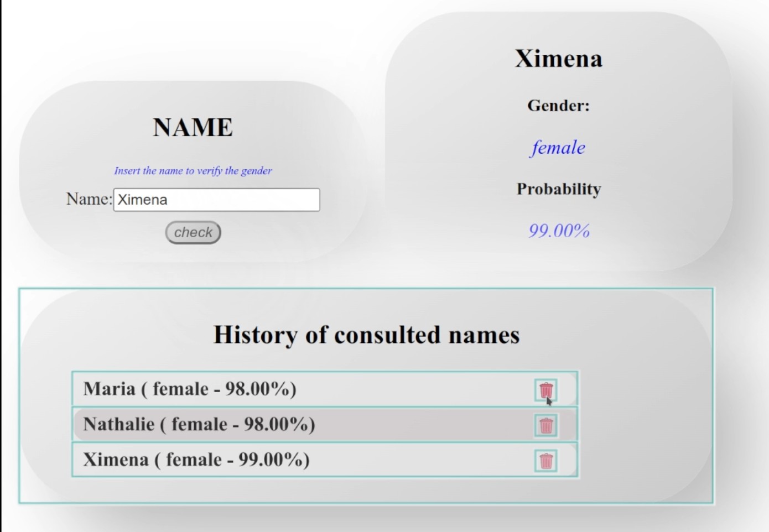Click the 'Gender:' label

click(x=558, y=106)
